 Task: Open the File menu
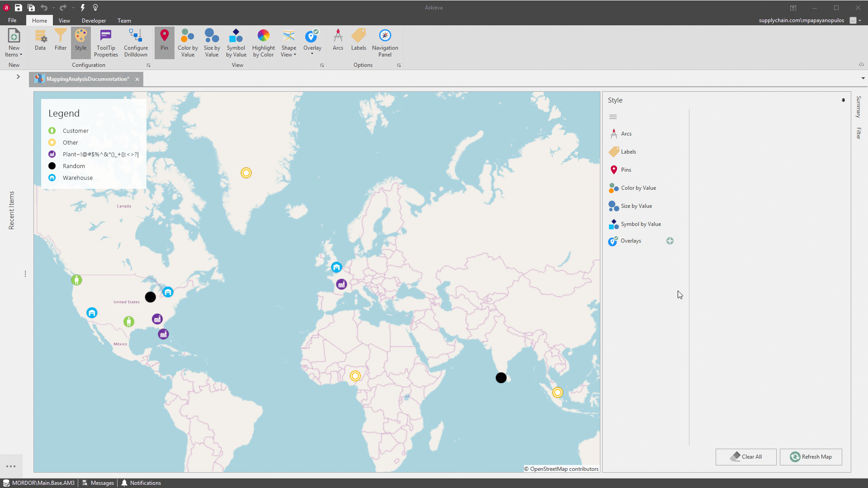[x=12, y=20]
